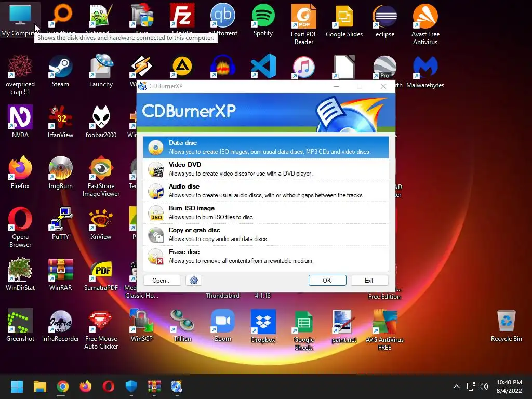Open network status tray icon

(471, 387)
